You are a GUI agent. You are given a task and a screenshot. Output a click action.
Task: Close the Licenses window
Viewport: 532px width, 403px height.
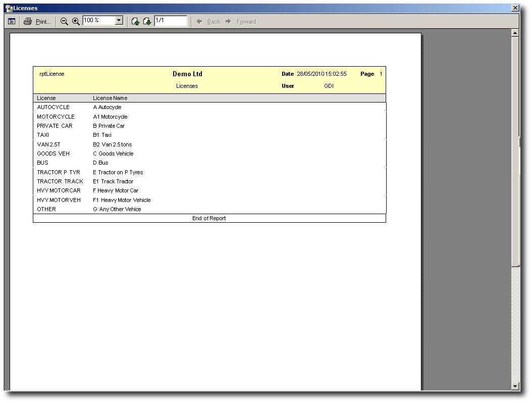[x=515, y=8]
